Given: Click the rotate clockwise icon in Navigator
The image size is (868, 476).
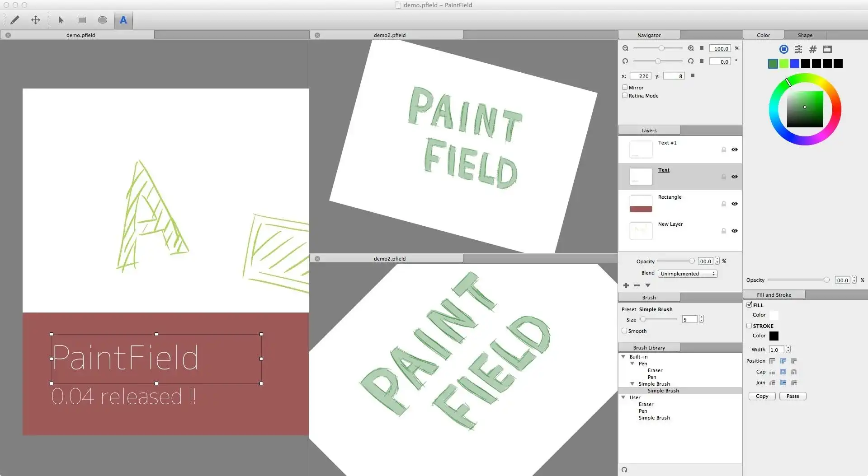Looking at the screenshot, I should pos(691,61).
